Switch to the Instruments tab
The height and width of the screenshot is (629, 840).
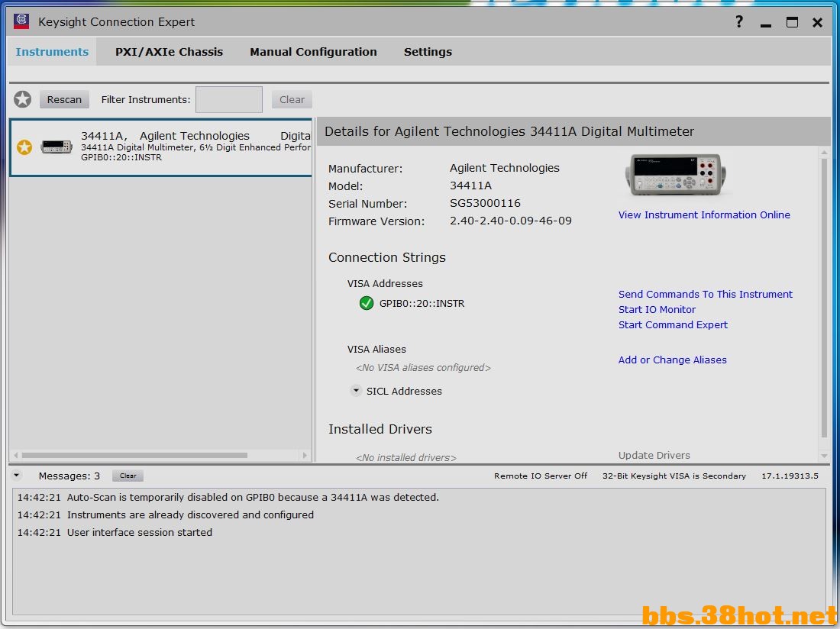pyautogui.click(x=52, y=52)
